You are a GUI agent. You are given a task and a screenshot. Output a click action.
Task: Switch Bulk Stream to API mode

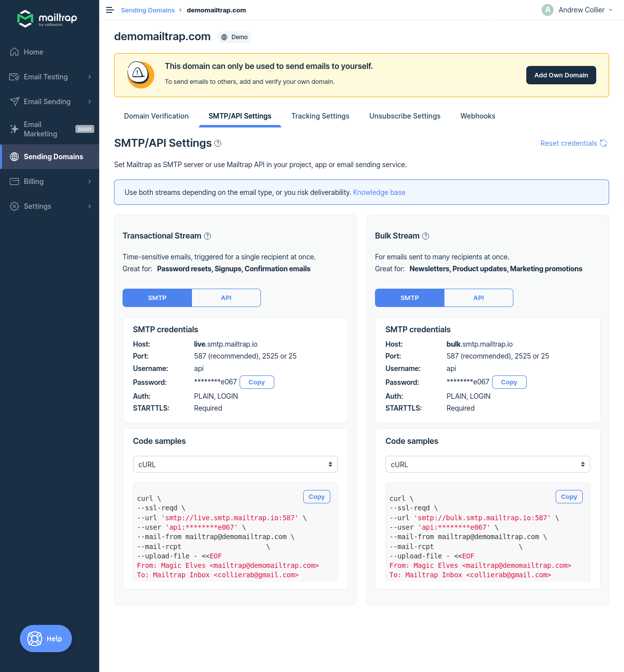coord(478,298)
